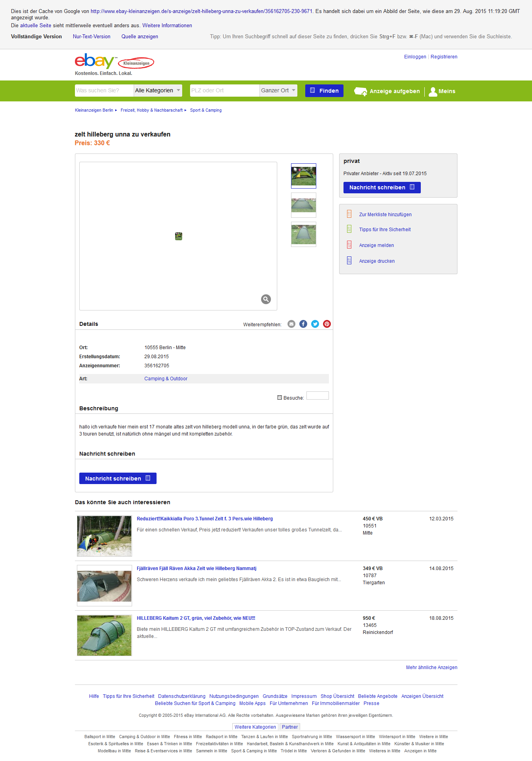Switch to Partner tab
The image size is (532, 761).
290,727
